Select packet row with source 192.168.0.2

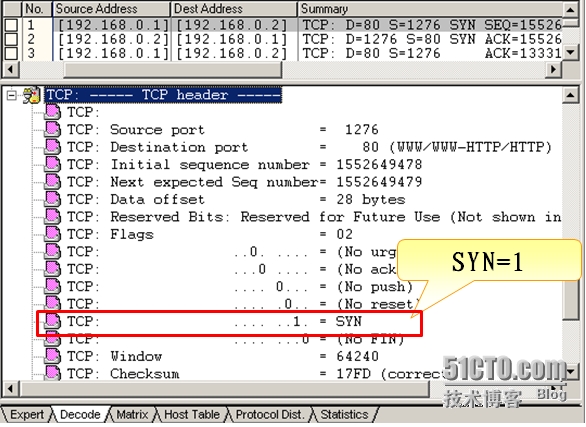click(x=282, y=39)
